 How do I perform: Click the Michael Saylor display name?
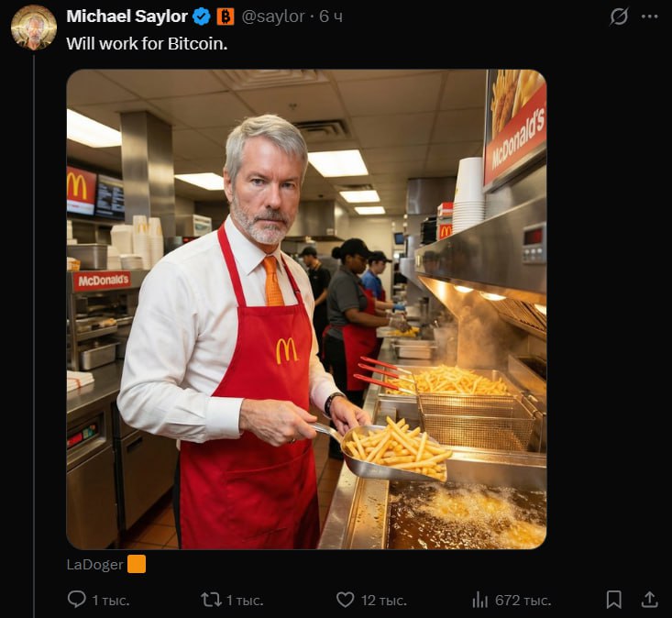tap(127, 17)
